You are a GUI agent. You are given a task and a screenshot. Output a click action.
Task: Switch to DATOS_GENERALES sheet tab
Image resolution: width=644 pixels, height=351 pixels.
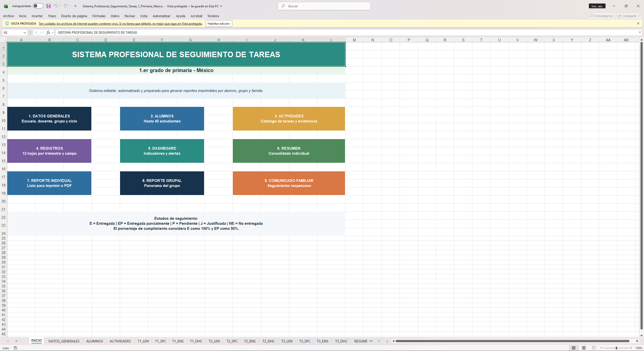click(x=64, y=341)
